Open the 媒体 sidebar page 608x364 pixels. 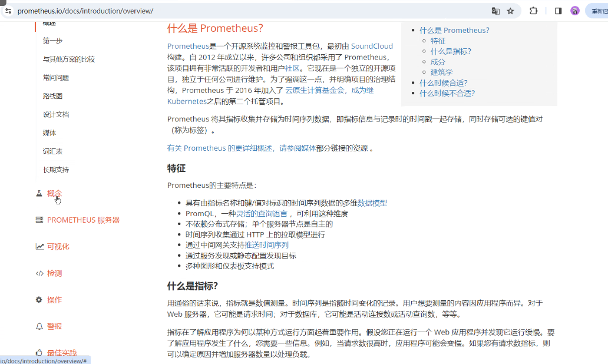pyautogui.click(x=49, y=133)
